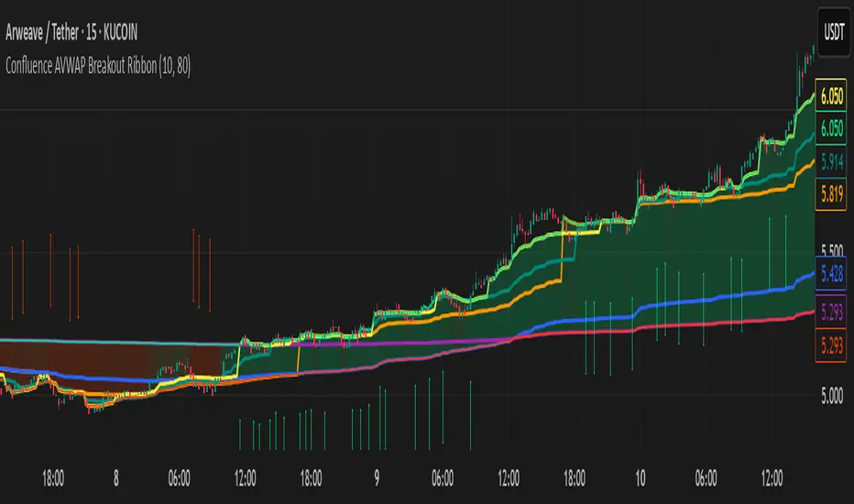Image resolution: width=854 pixels, height=504 pixels.
Task: Click the blue 5.428 price label
Action: (830, 272)
